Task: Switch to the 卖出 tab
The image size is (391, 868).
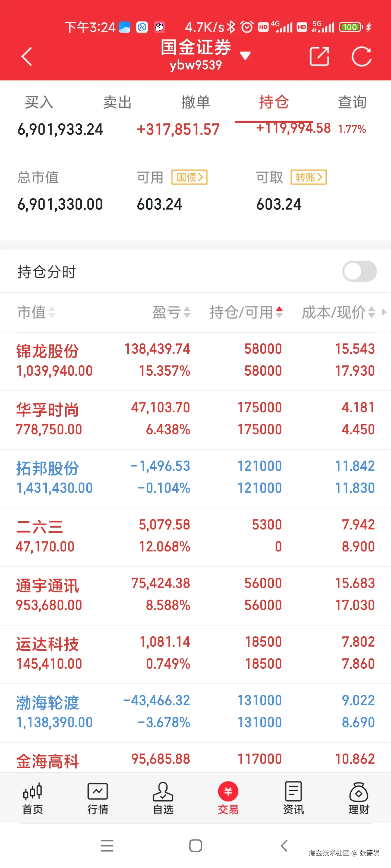Action: [117, 102]
